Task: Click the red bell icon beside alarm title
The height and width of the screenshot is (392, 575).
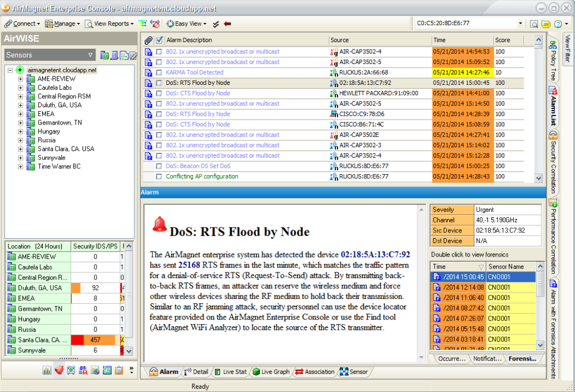Action: coord(159,225)
